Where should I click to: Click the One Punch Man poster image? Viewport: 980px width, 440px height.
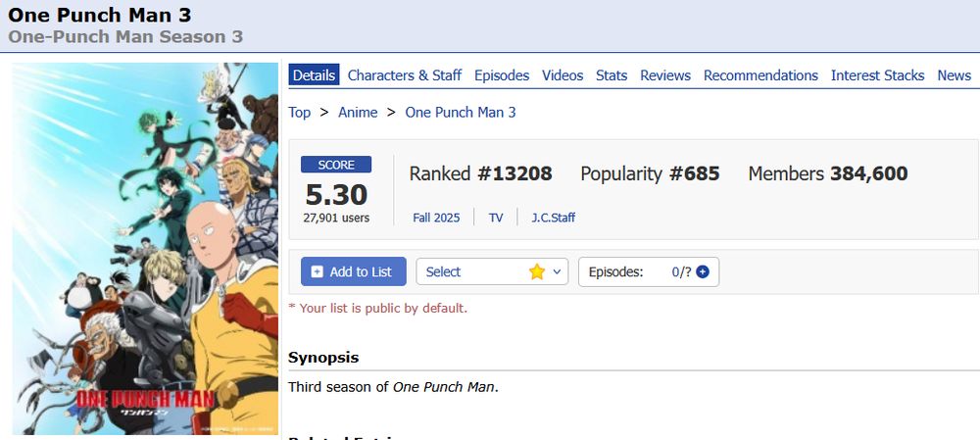coord(145,249)
